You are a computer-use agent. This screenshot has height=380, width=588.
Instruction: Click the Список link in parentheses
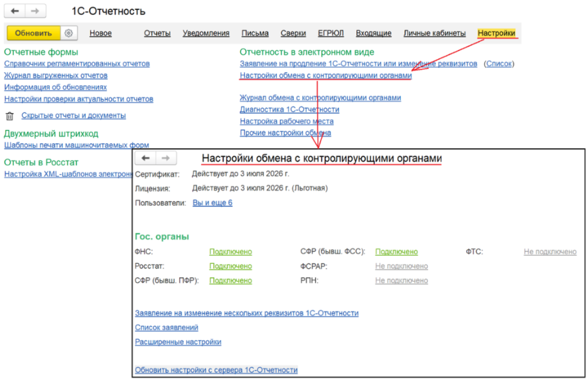[499, 64]
